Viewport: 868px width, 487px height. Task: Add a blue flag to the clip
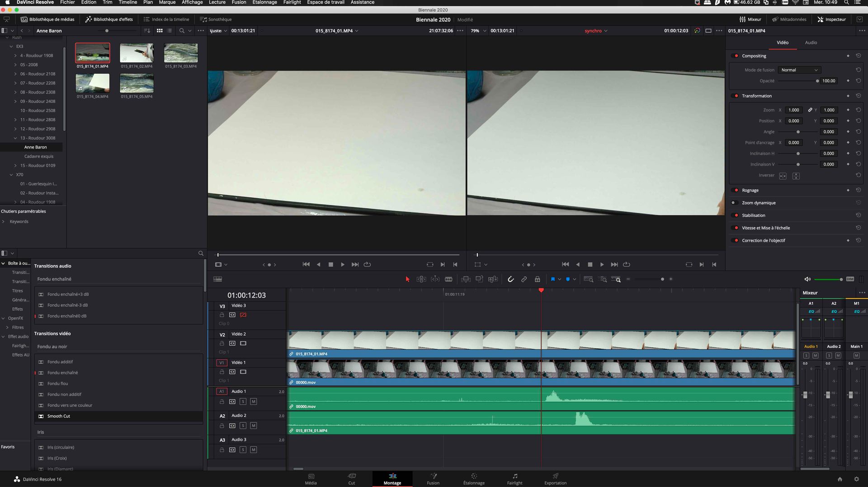tap(552, 279)
